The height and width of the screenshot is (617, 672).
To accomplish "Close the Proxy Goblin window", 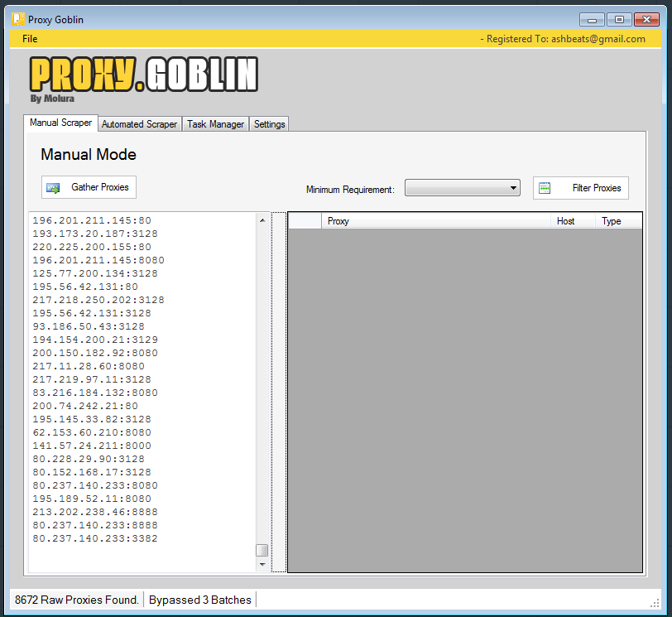I will click(x=646, y=20).
